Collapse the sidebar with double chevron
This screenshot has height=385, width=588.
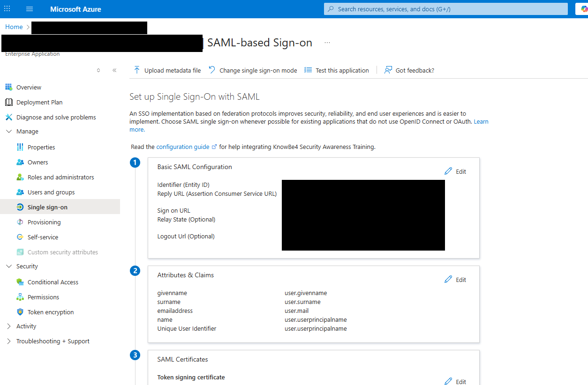pos(114,70)
